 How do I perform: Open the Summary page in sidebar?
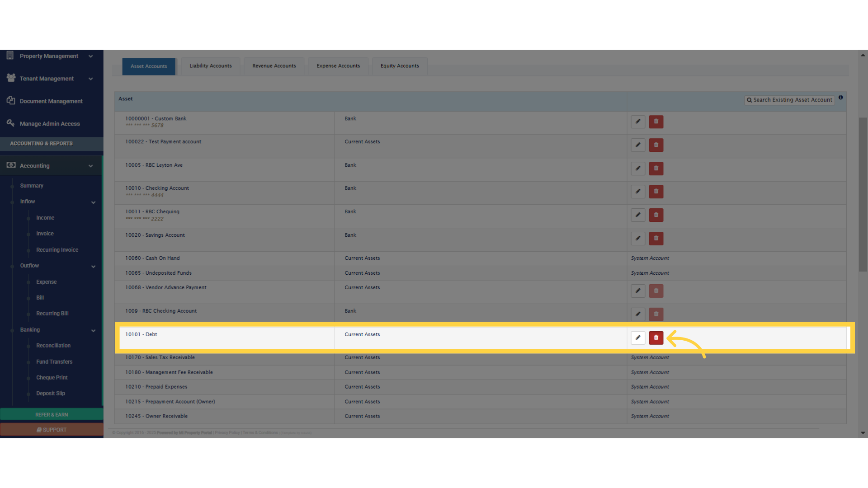[x=32, y=186]
